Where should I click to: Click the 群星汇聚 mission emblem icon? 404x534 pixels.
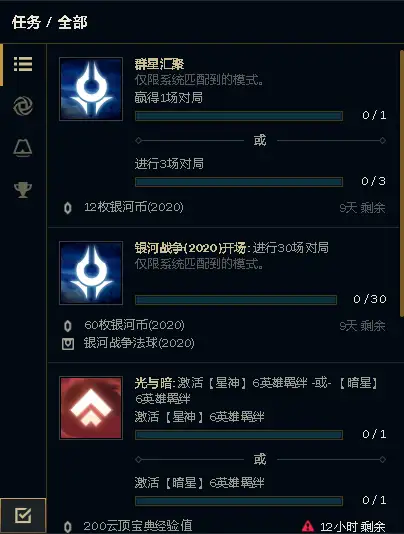(91, 89)
